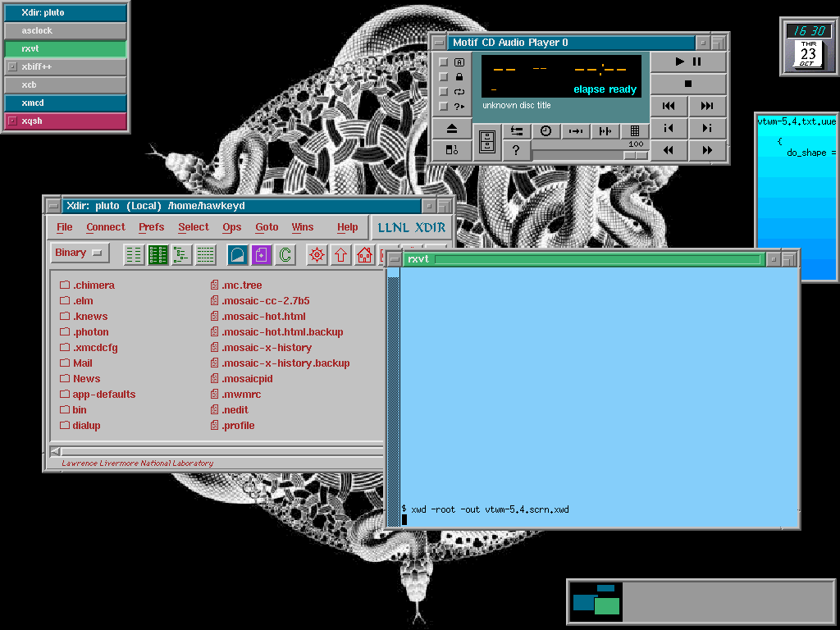Screen dimensions: 840x630
Task: Click the sample mode icon in CD player
Action: [x=605, y=131]
